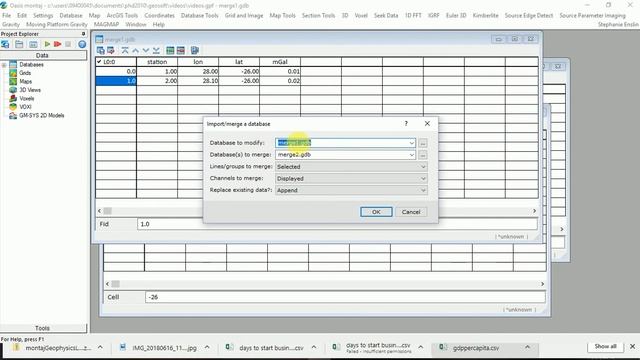The height and width of the screenshot is (360, 640).
Task: Click the green run script play icon
Action: pyautogui.click(x=47, y=44)
